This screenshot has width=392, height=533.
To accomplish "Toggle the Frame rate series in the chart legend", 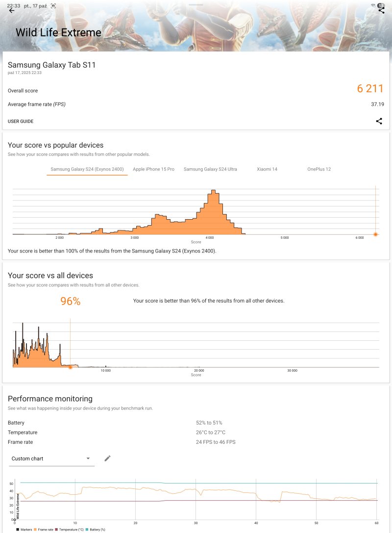I will [x=45, y=530].
